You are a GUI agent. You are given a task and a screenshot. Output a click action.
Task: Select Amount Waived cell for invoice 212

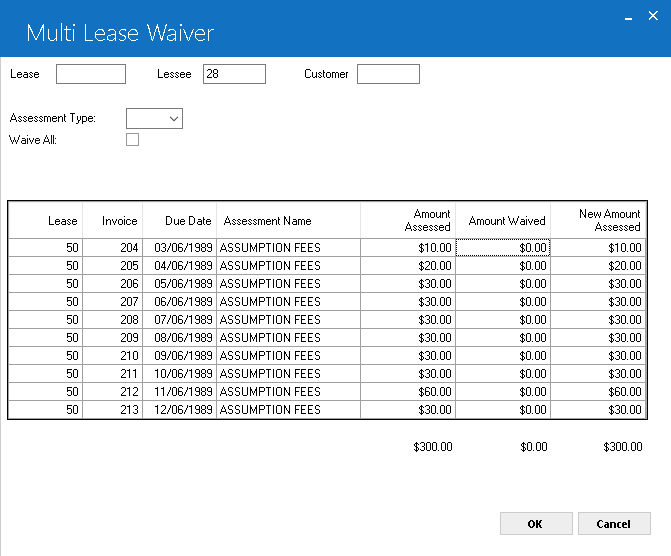503,392
